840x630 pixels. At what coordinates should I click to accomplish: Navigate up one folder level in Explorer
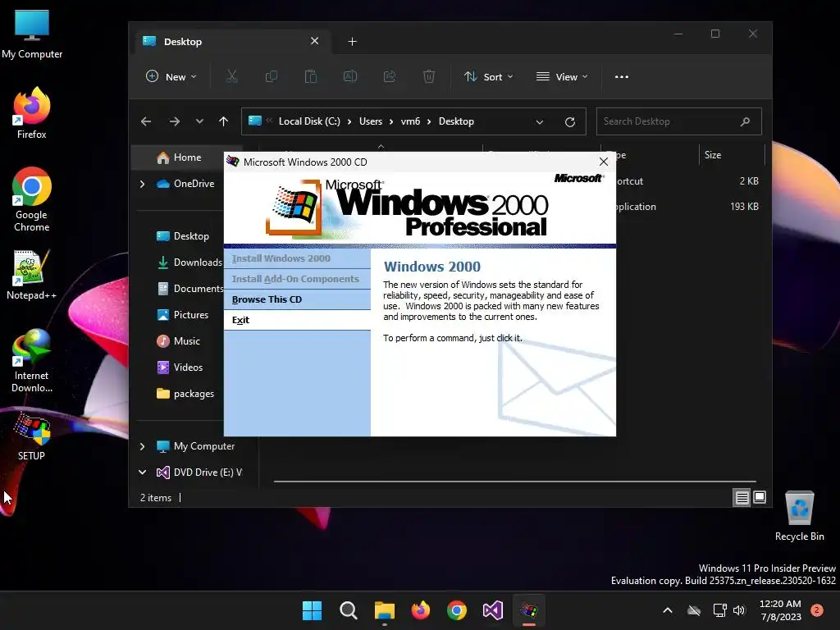click(223, 121)
